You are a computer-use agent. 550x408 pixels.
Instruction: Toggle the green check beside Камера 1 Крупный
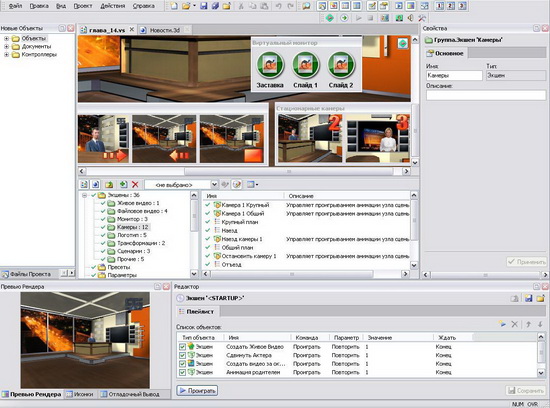(208, 205)
